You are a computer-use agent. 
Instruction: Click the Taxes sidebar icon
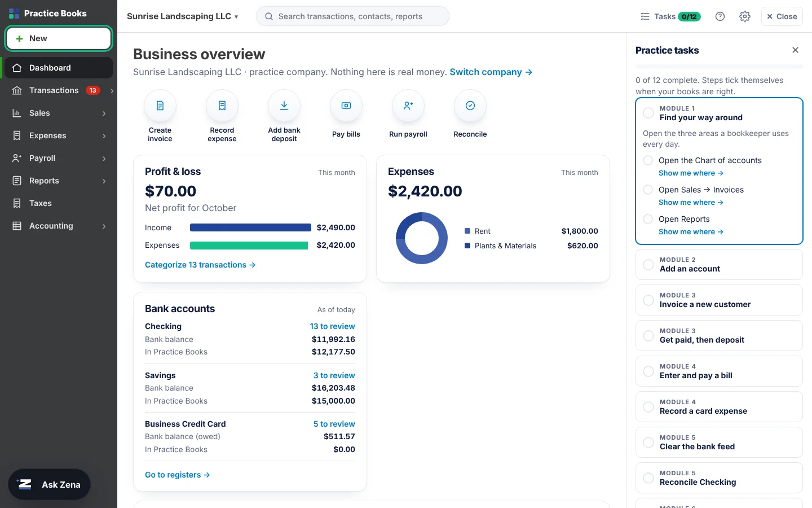[17, 203]
